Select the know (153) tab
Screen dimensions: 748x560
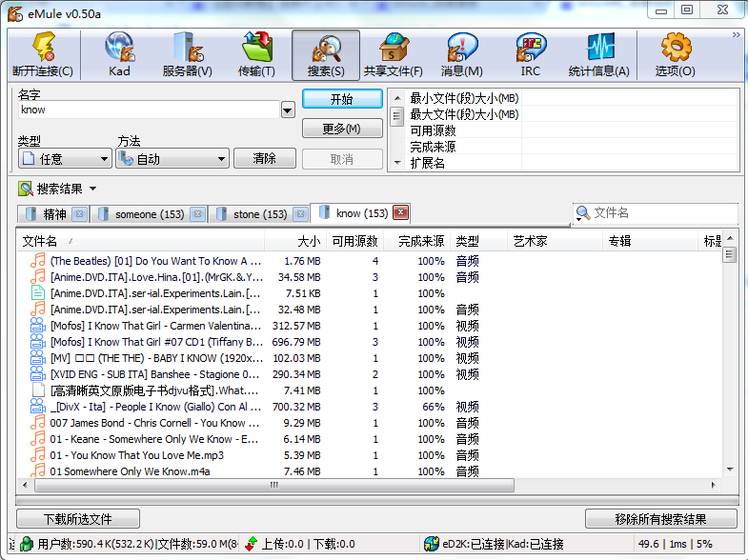[361, 213]
